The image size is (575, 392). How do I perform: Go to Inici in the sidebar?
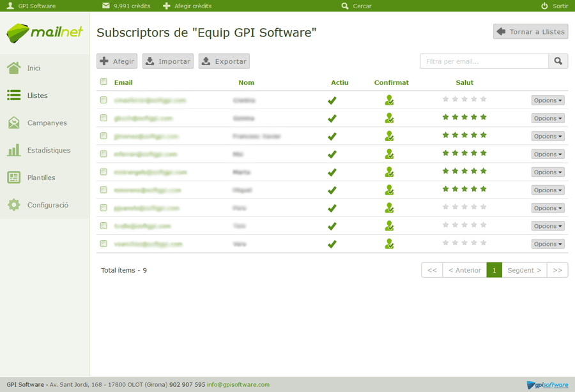coord(34,68)
